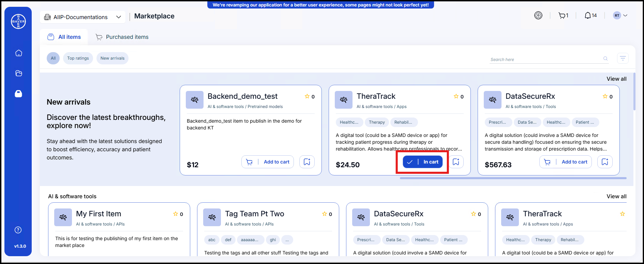Screen dimensions: 644x264
Task: Click the Therapy tag on TheraTrack in New arrivals
Action: point(377,122)
